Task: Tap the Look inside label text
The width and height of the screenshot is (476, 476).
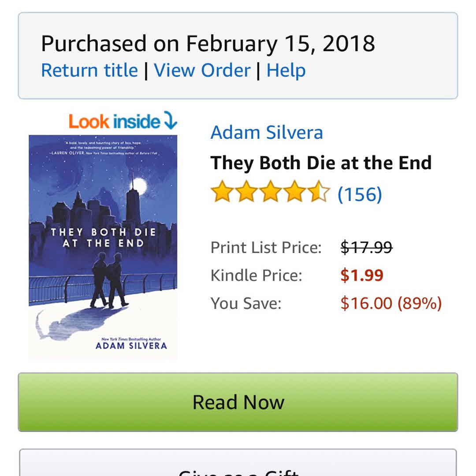Action: point(115,122)
